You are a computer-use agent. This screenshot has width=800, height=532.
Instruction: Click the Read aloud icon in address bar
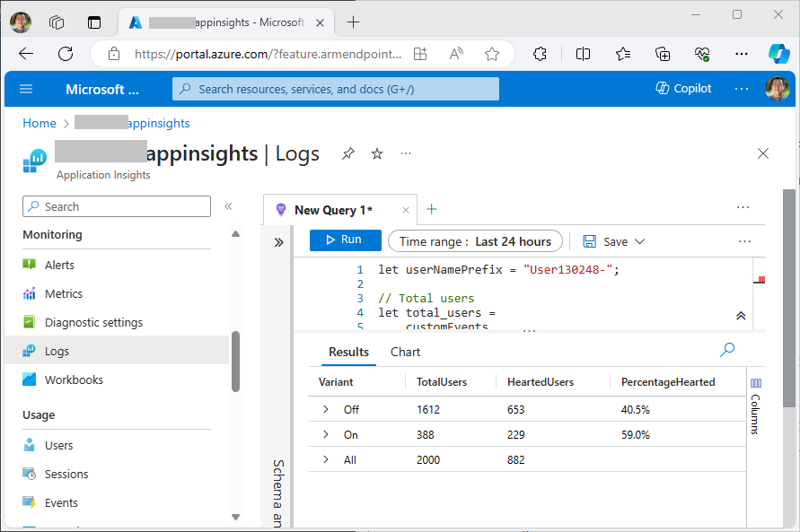[x=456, y=54]
